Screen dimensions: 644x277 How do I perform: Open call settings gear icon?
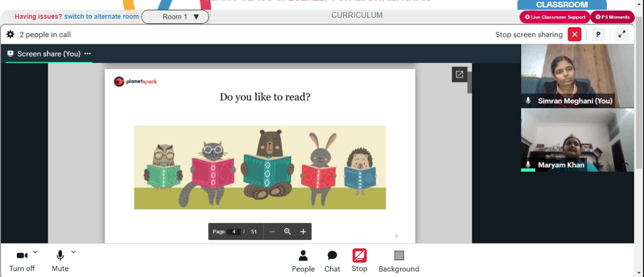coord(10,35)
